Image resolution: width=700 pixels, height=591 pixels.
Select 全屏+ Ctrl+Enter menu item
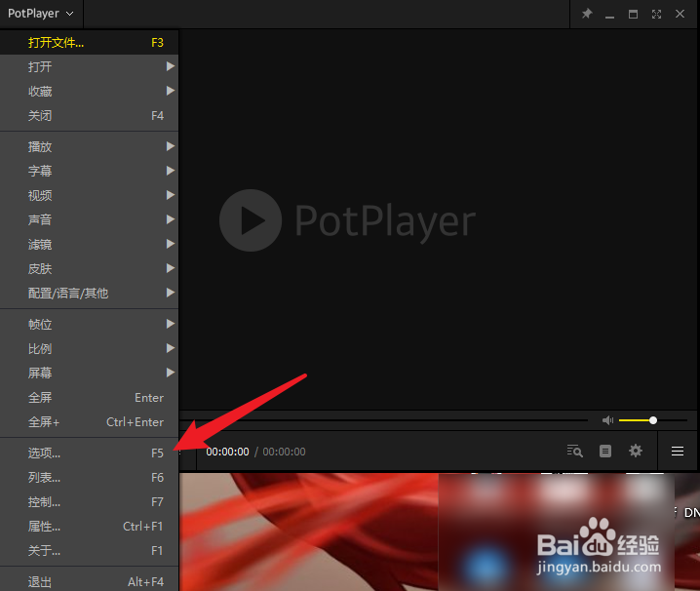[90, 421]
